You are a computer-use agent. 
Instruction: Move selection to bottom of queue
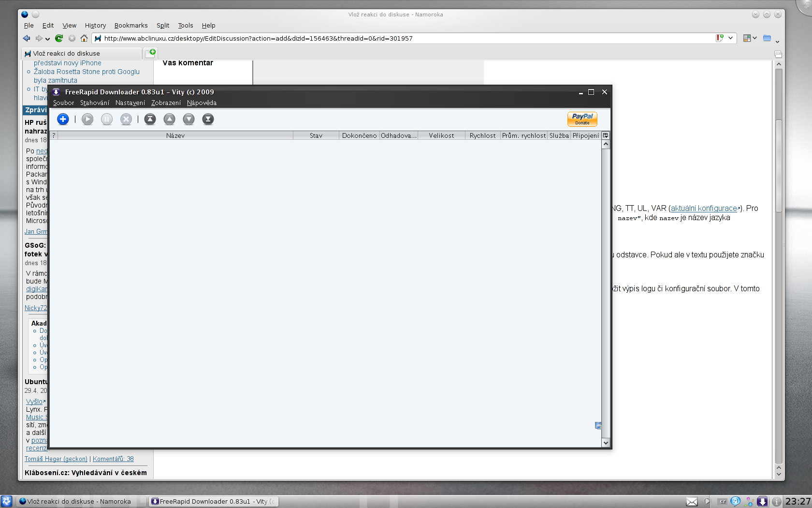[x=208, y=119]
